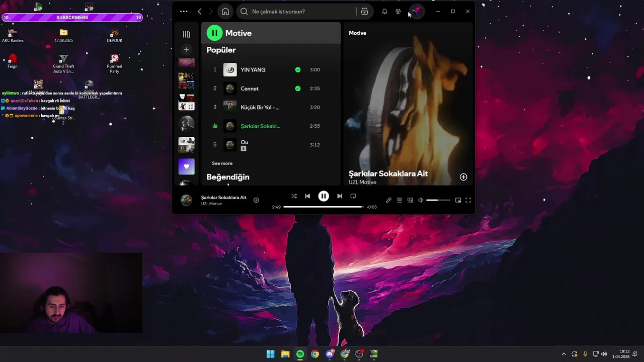Pause Motive with the green button

(214, 33)
